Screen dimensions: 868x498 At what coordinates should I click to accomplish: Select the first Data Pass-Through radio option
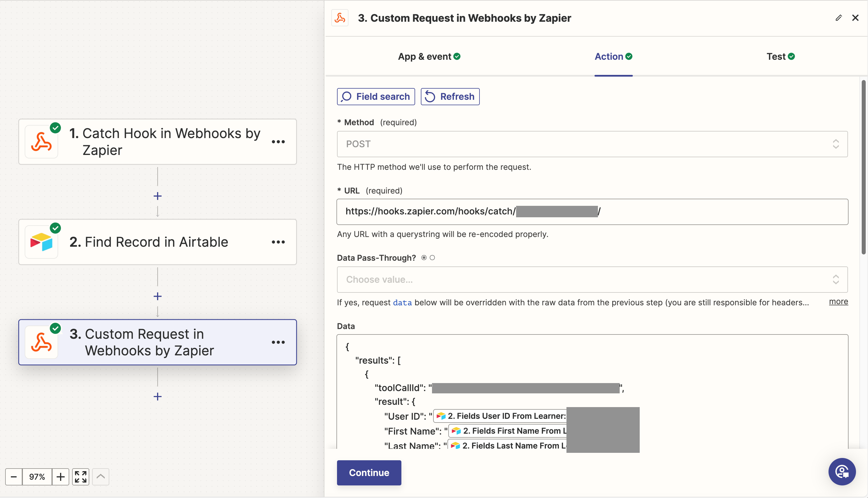[x=424, y=258]
